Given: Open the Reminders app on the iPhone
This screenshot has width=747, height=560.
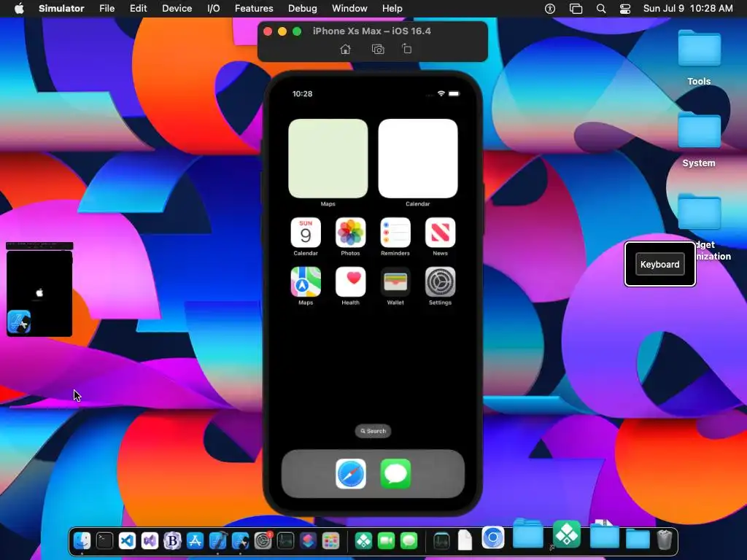Looking at the screenshot, I should tap(395, 233).
